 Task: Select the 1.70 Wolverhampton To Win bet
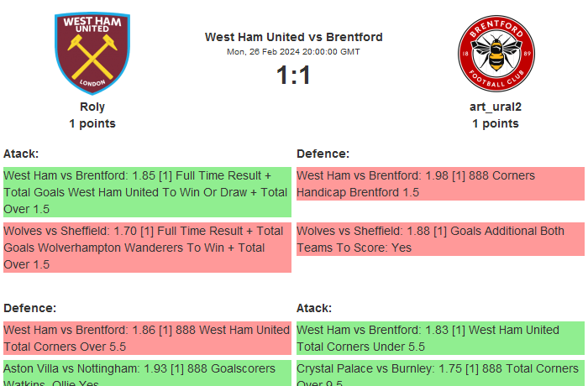(147, 248)
